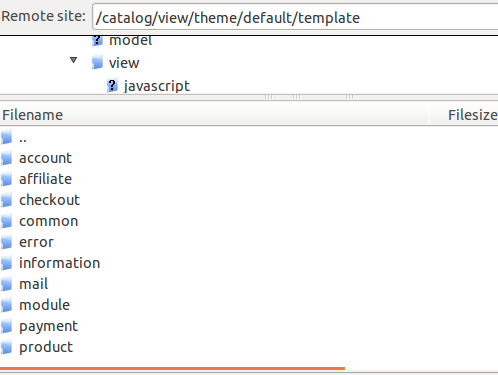The image size is (498, 375).
Task: Click the folder icon next to '..'
Action: click(6, 137)
